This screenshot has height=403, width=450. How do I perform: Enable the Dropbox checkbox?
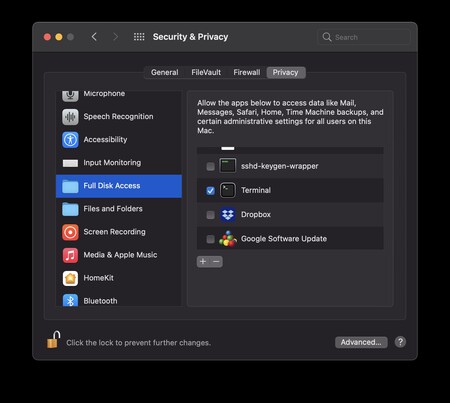tap(210, 215)
